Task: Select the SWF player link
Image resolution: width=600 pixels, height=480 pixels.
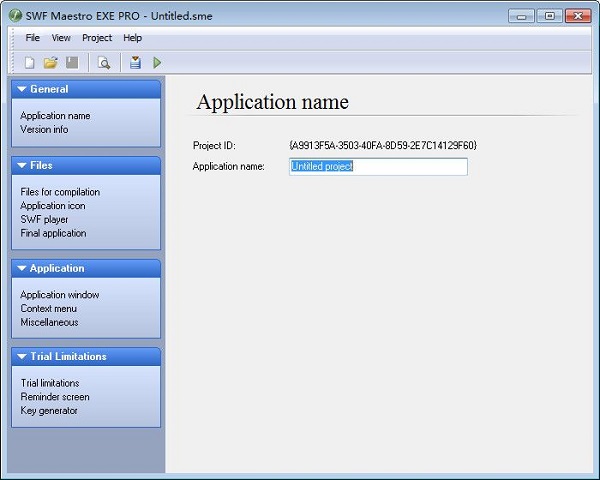Action: click(x=44, y=219)
